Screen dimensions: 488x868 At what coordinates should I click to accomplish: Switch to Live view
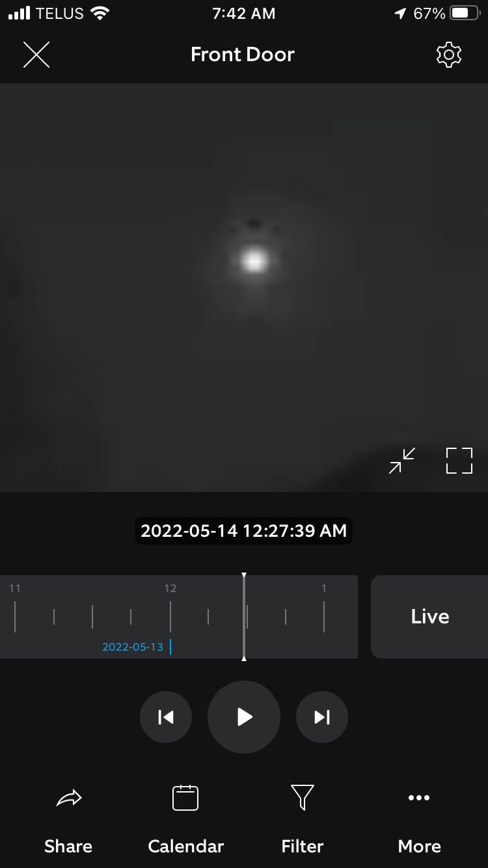coord(429,617)
